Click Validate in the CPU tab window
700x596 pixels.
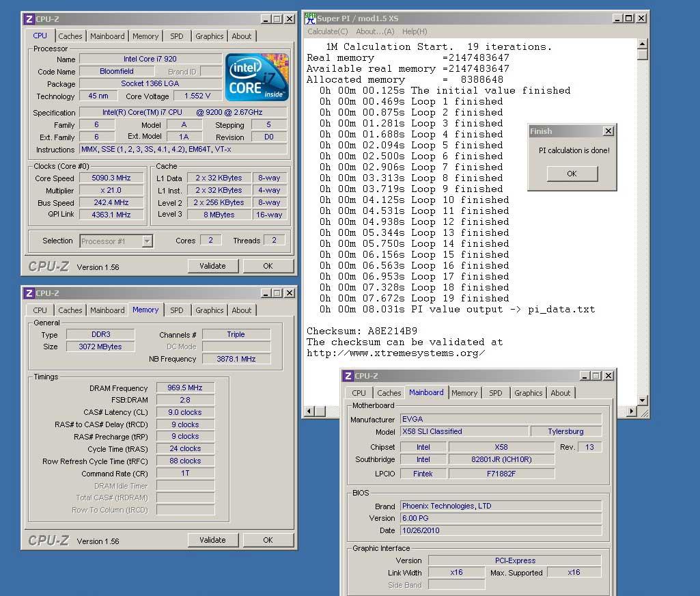coord(212,266)
